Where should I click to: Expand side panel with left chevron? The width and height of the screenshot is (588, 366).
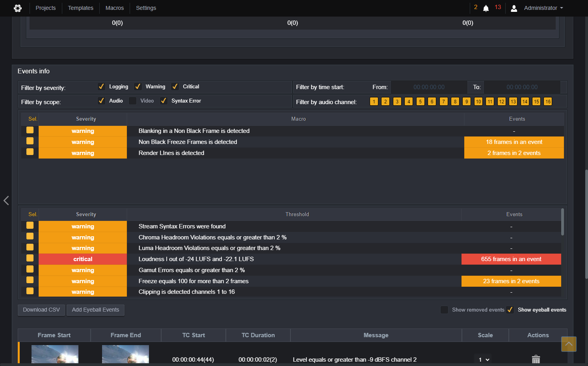(6, 200)
